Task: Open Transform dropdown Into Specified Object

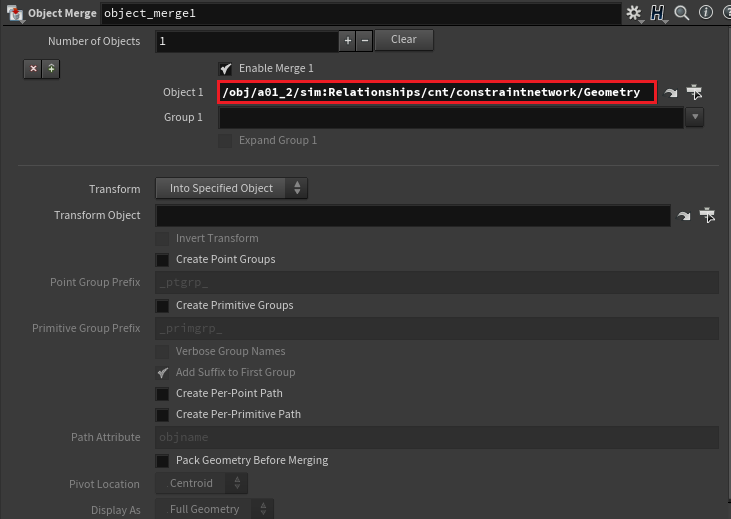Action: (x=232, y=188)
